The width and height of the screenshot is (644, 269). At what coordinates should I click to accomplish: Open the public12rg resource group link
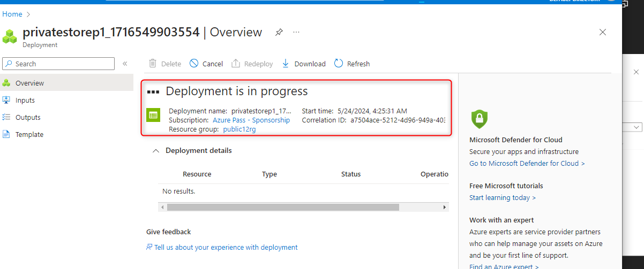point(239,129)
